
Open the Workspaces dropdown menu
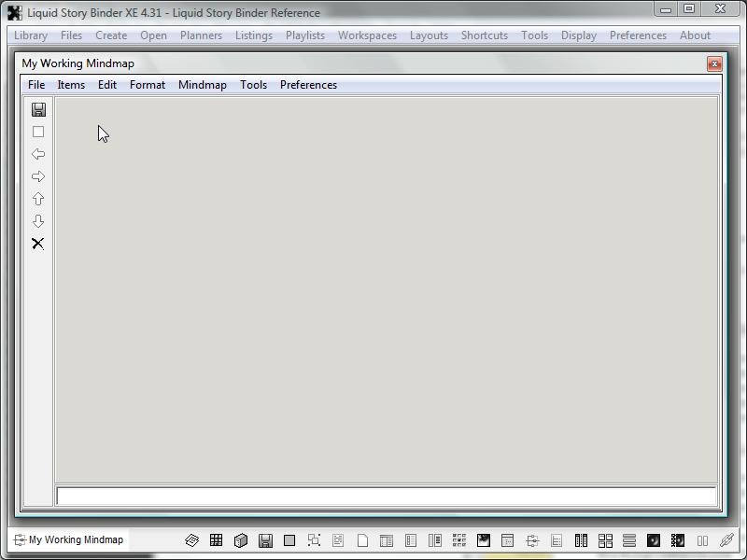pyautogui.click(x=367, y=35)
